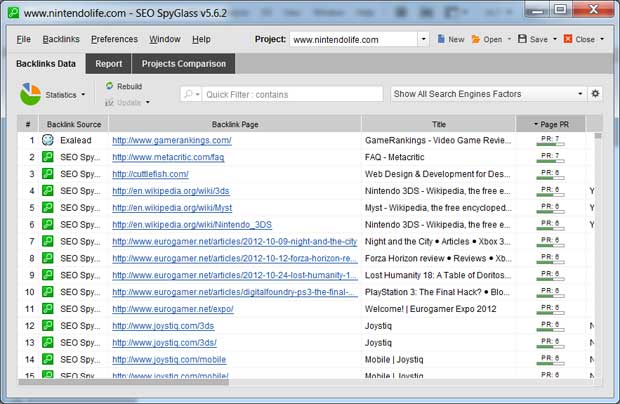Open the joystiq.com/3ds link in row 12

tap(163, 326)
